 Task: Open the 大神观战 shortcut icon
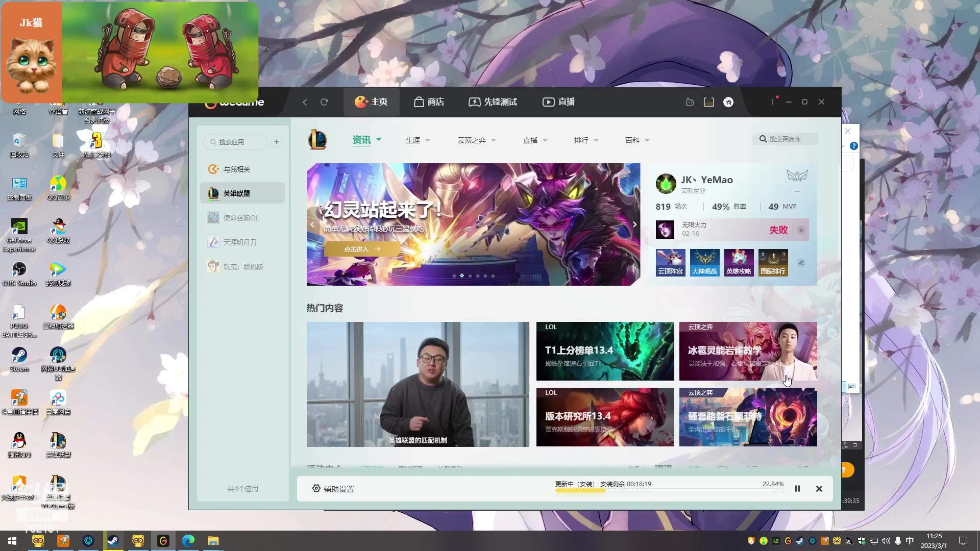coord(704,262)
